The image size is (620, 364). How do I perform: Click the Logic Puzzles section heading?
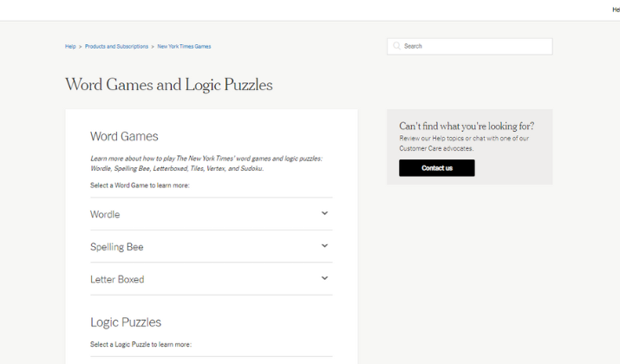126,322
